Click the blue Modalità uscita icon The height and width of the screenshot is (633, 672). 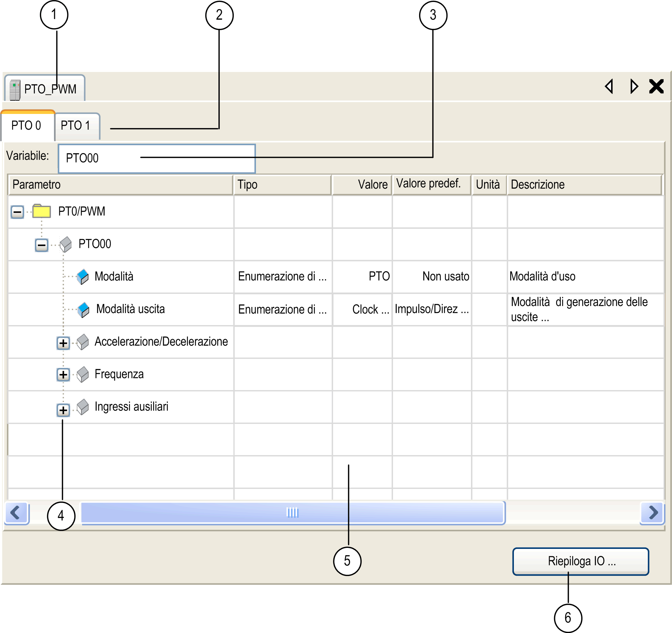(x=83, y=310)
